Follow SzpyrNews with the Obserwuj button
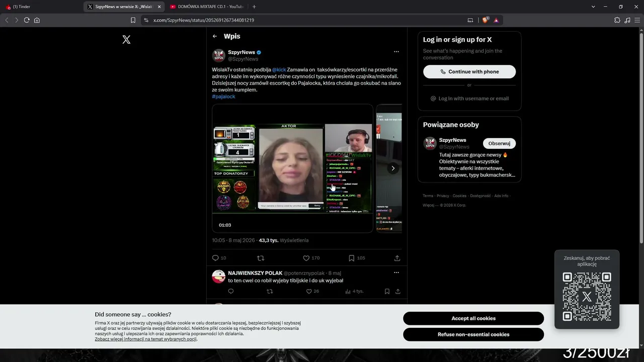Screen dimensions: 644x362 [499, 144]
